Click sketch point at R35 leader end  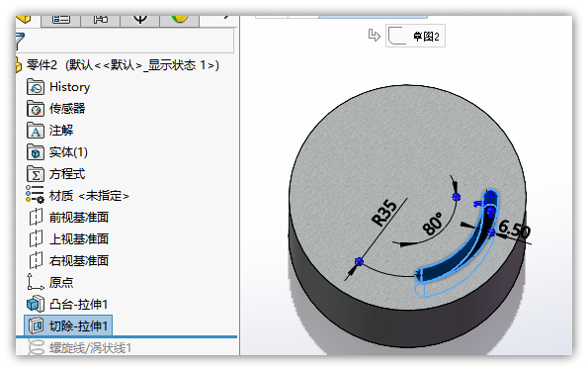coord(359,262)
